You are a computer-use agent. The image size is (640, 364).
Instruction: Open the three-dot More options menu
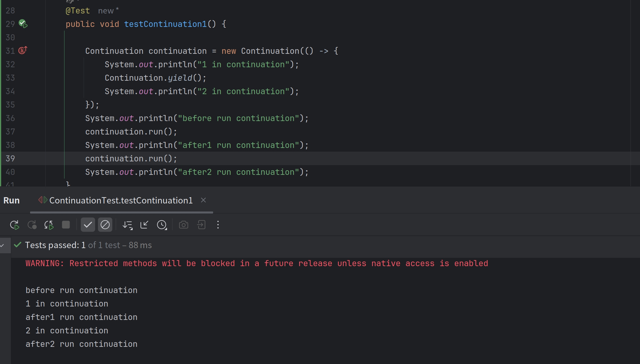coord(218,225)
